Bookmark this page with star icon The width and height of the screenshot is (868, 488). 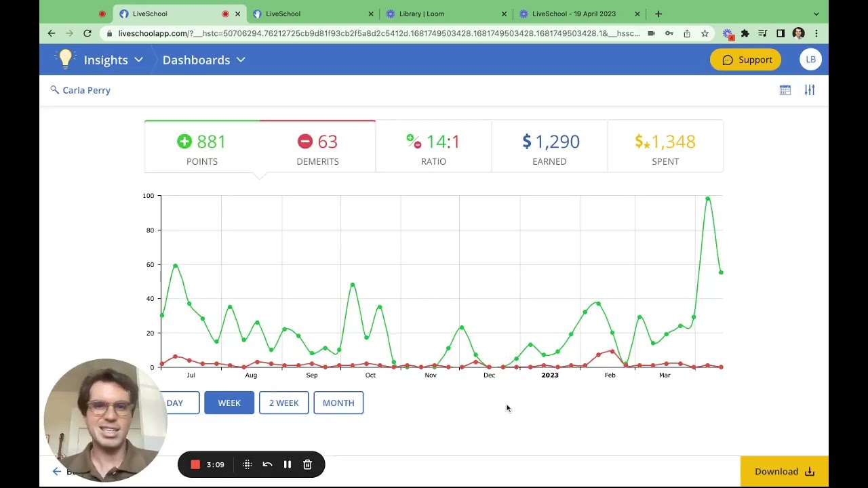[x=705, y=33]
